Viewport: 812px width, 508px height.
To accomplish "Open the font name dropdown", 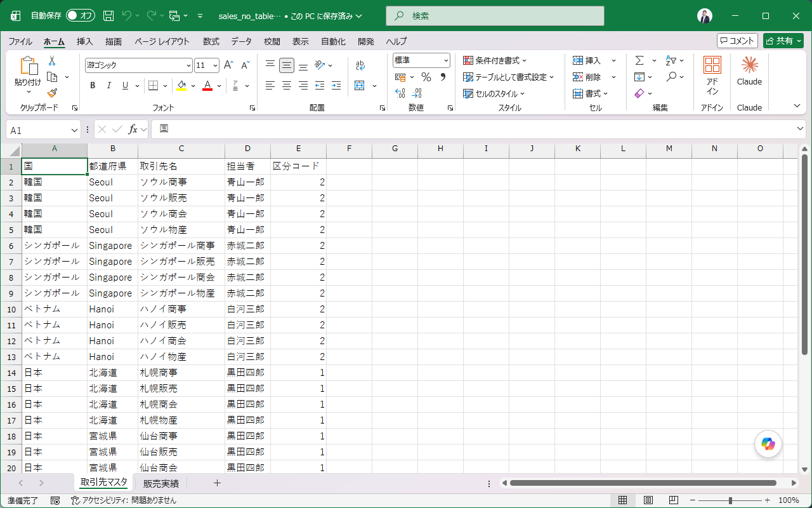I will point(188,65).
